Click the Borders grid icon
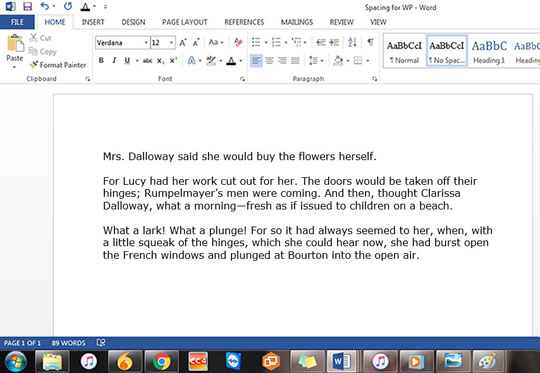Viewport: 540px width, 373px height. coord(358,61)
